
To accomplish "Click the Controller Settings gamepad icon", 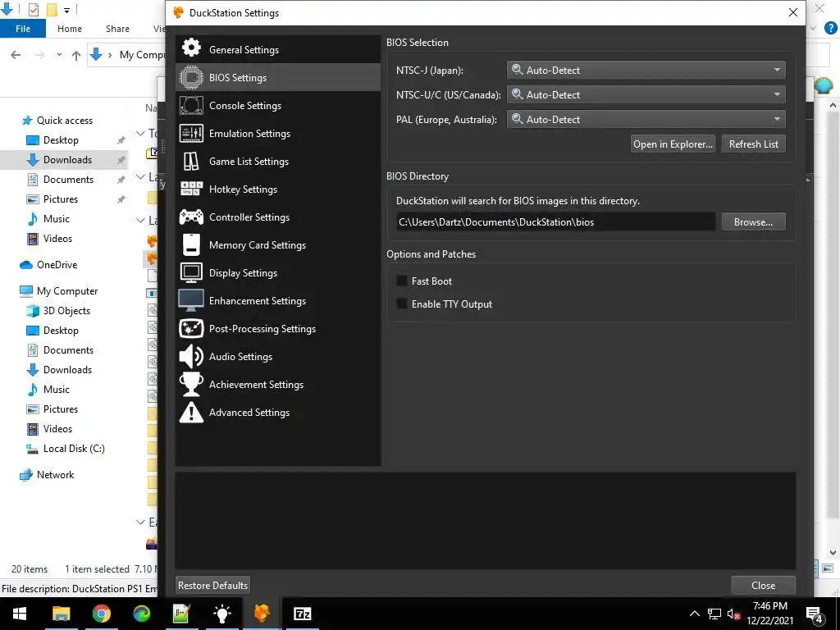I will (x=191, y=217).
